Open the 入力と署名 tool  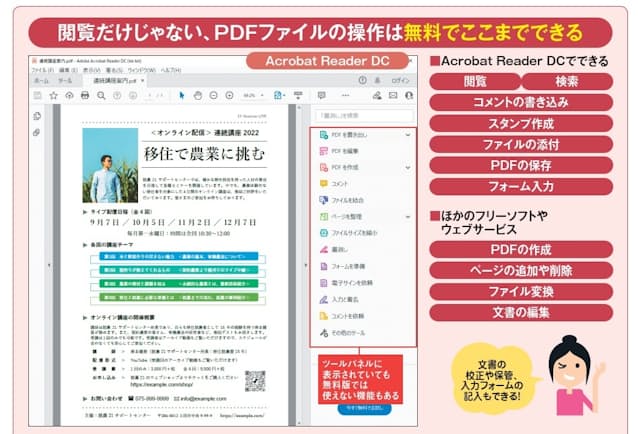click(339, 300)
